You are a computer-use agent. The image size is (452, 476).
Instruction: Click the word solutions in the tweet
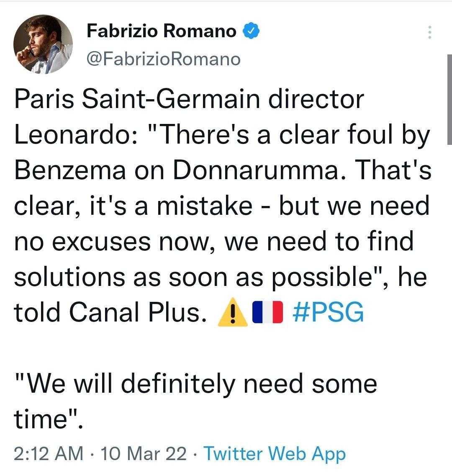69,277
